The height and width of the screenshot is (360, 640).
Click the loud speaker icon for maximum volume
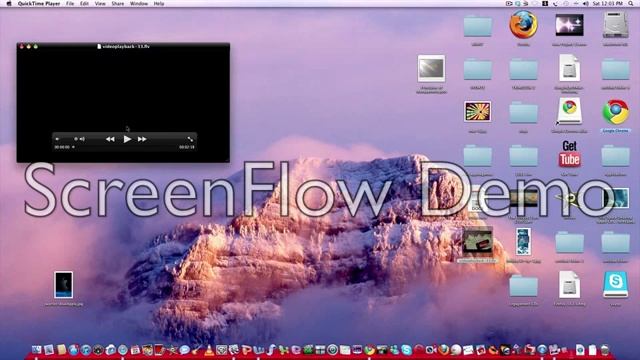82,139
